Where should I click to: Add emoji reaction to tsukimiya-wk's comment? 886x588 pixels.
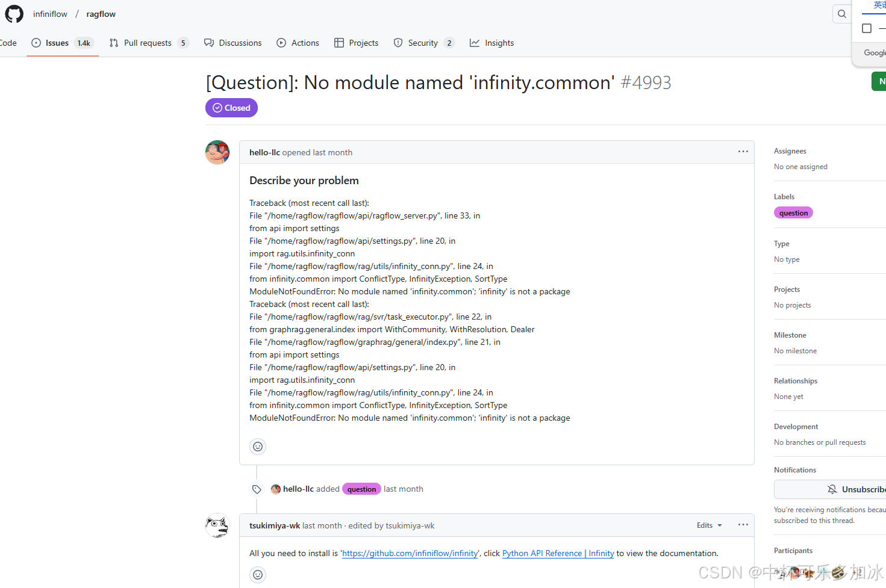[258, 575]
